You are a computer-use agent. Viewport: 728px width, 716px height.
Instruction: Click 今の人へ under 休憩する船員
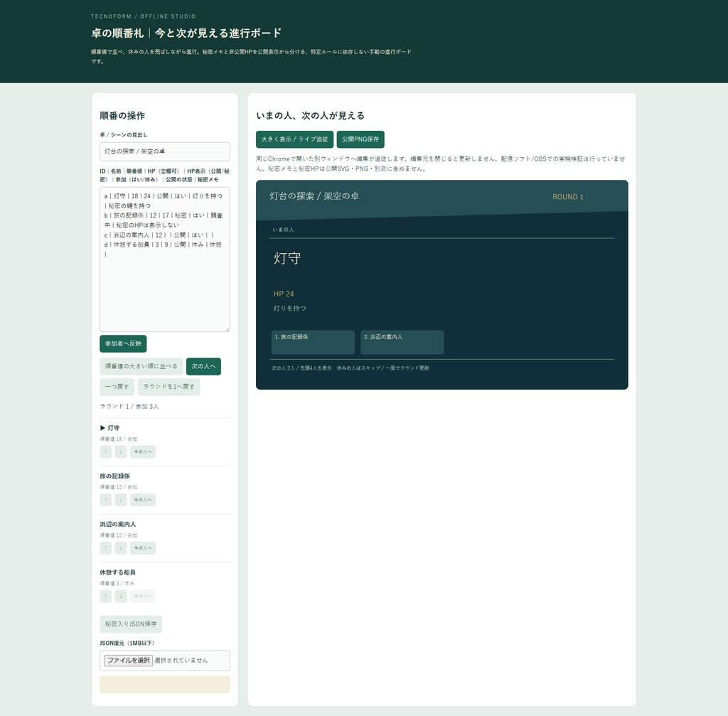143,597
